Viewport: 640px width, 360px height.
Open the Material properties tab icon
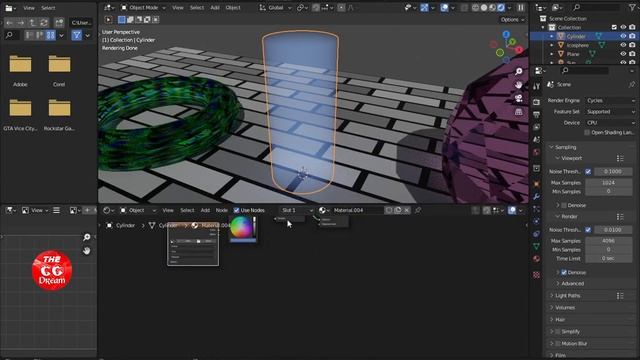[536, 259]
